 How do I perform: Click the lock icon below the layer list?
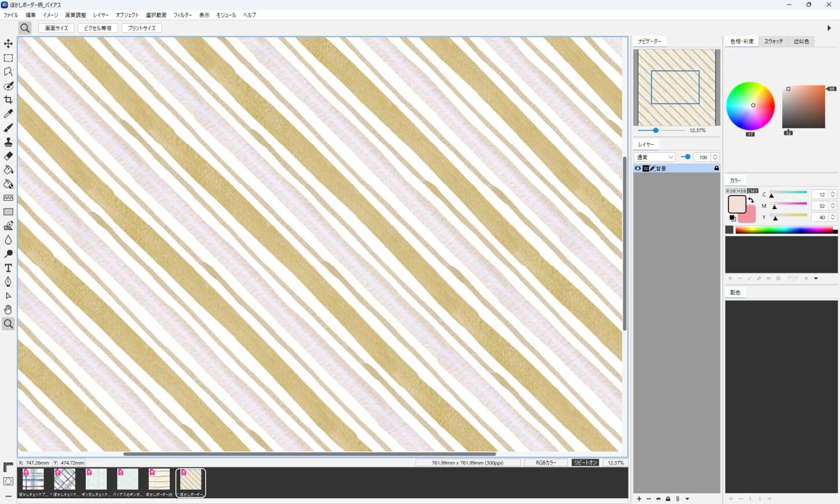pyautogui.click(x=668, y=499)
